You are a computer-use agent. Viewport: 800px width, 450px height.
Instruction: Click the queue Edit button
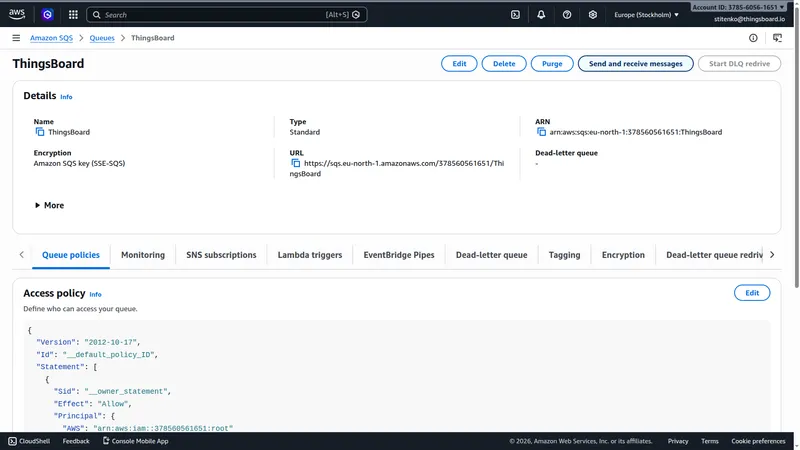[x=459, y=64]
